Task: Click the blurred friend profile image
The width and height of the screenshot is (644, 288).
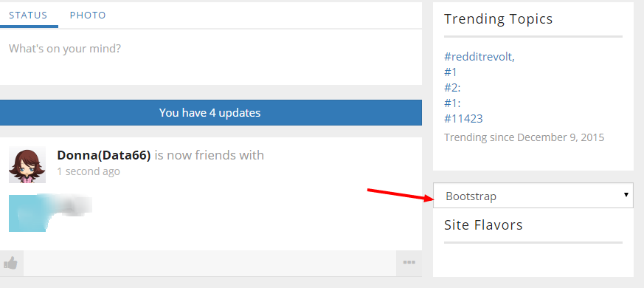Action: point(50,213)
